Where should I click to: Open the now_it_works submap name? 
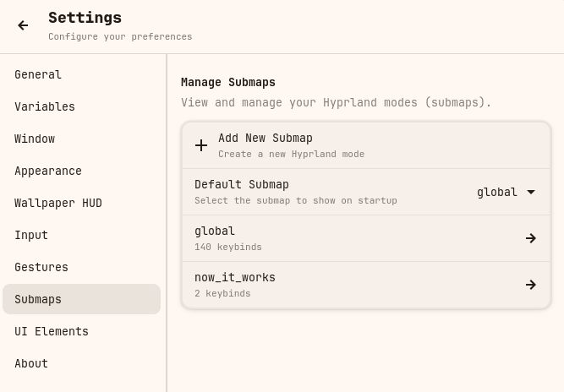[235, 277]
